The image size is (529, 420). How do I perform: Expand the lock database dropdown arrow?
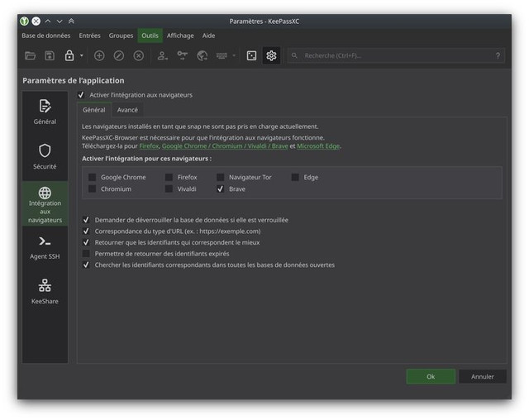coord(81,55)
